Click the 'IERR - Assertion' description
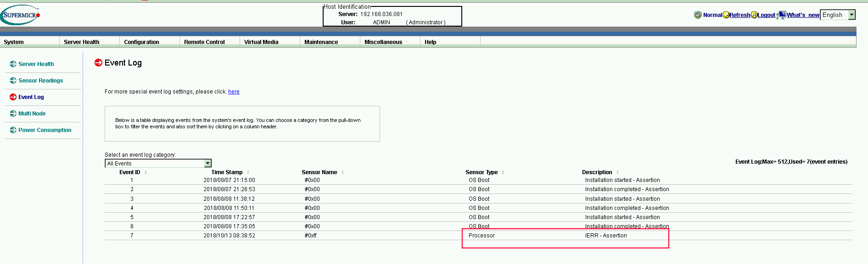The height and width of the screenshot is (264, 868). pyautogui.click(x=606, y=236)
